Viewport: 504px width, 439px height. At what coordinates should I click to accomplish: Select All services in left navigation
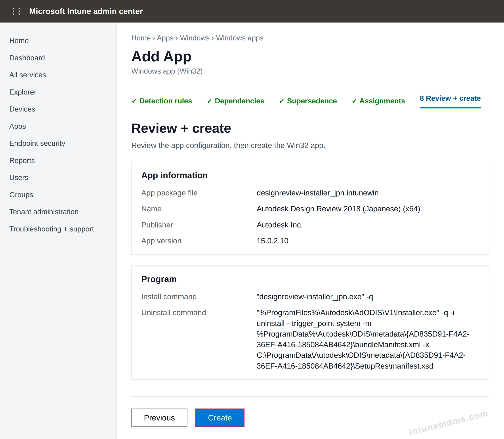28,75
